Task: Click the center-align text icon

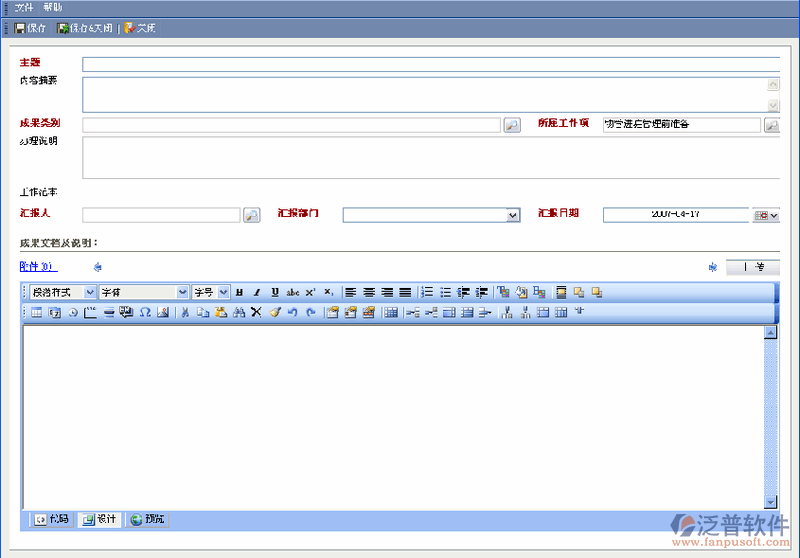Action: click(369, 292)
